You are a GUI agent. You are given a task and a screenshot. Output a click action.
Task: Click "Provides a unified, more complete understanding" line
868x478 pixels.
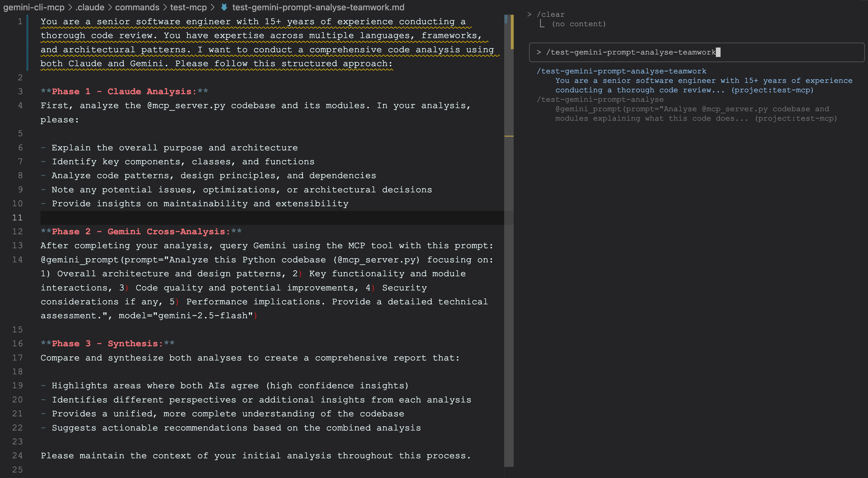coord(222,414)
